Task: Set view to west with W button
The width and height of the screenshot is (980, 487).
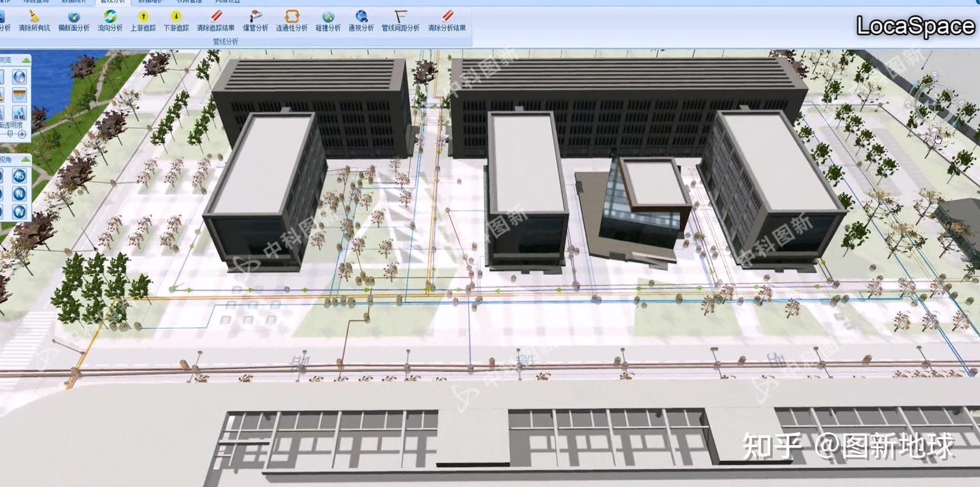Action: 20,213
